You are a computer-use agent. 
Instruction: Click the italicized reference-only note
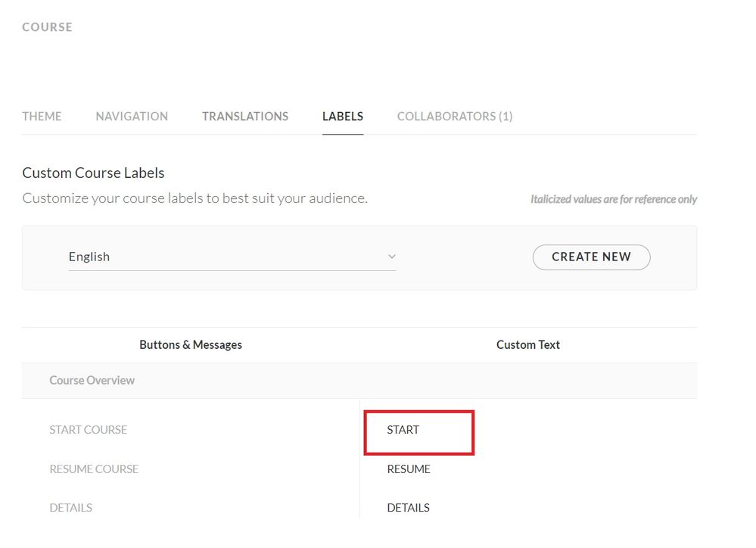(614, 200)
